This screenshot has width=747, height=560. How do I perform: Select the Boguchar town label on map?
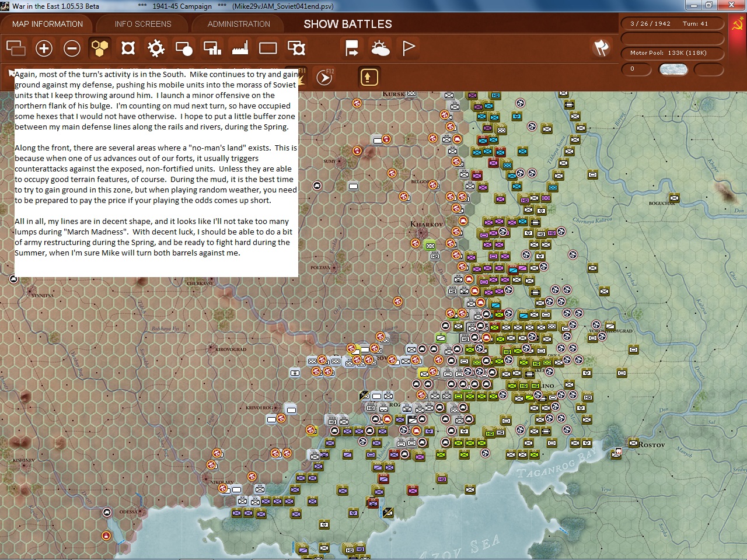click(662, 204)
